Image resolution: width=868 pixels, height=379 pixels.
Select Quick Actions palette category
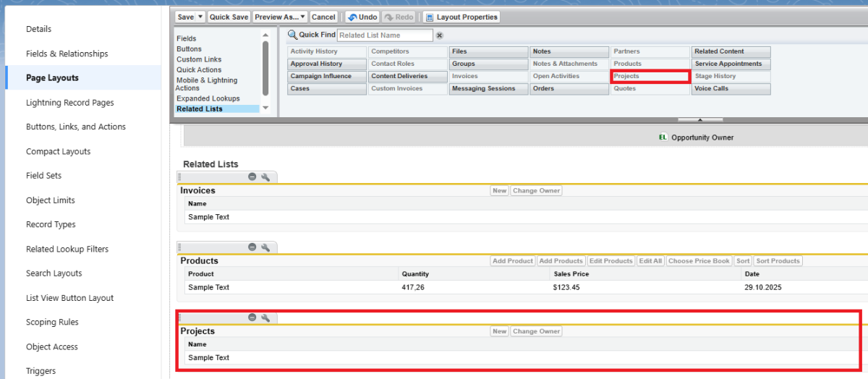[199, 70]
